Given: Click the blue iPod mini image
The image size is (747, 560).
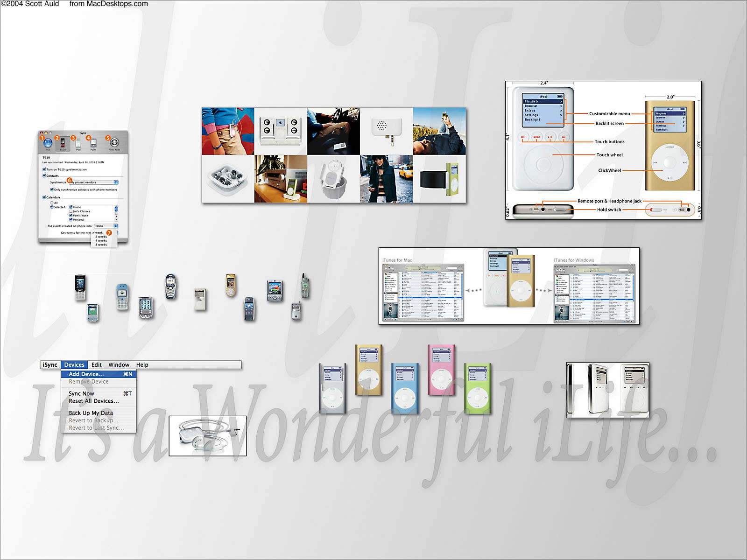Looking at the screenshot, I should pos(404,388).
